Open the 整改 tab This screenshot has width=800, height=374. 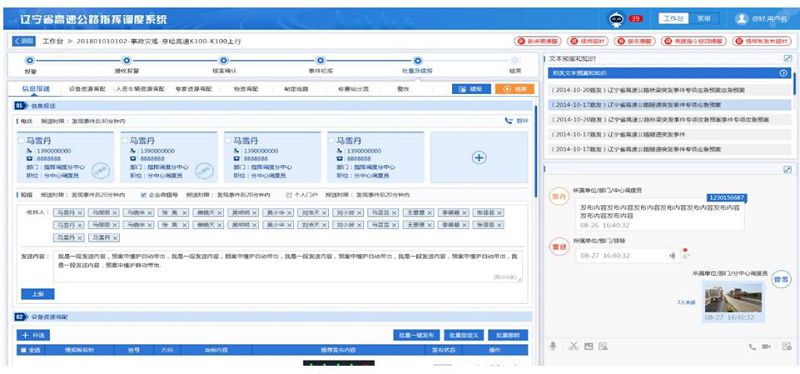[403, 89]
